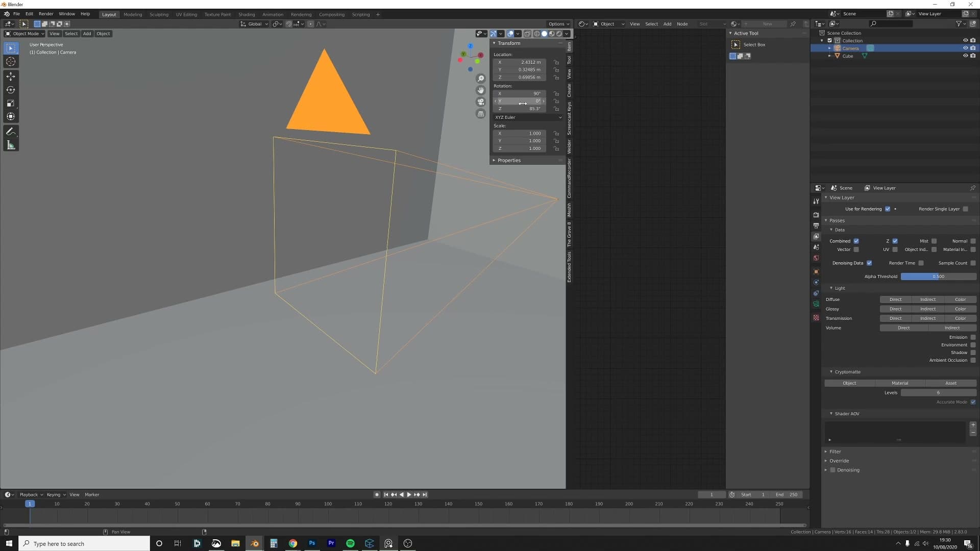Open the Output properties tab icon
This screenshot has height=551, width=980.
click(x=816, y=226)
